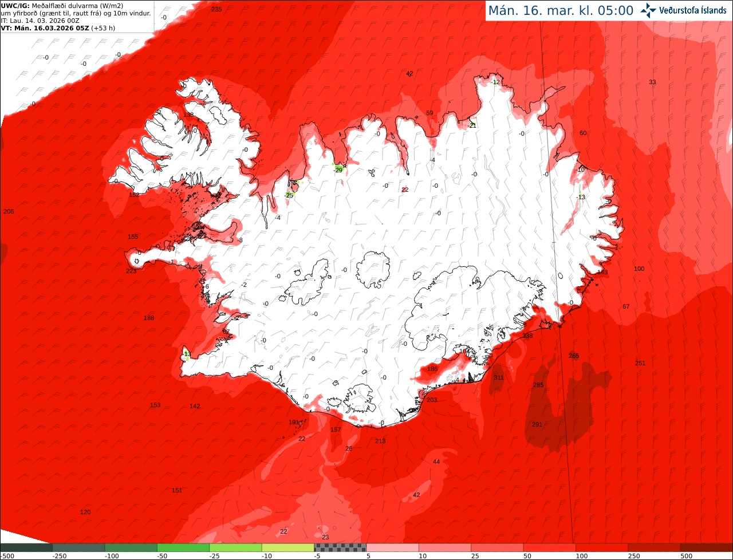
Task: Click the map value 203
Action: (x=432, y=400)
